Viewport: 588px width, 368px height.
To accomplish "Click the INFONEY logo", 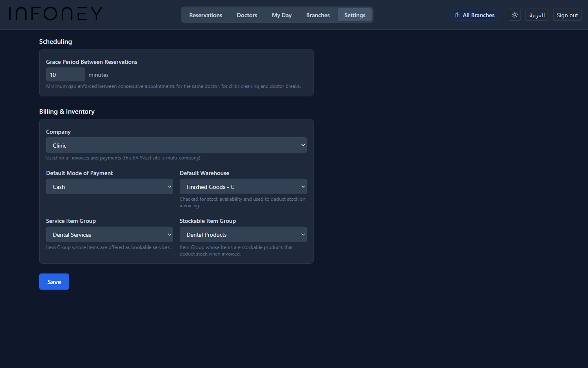I will click(x=56, y=14).
